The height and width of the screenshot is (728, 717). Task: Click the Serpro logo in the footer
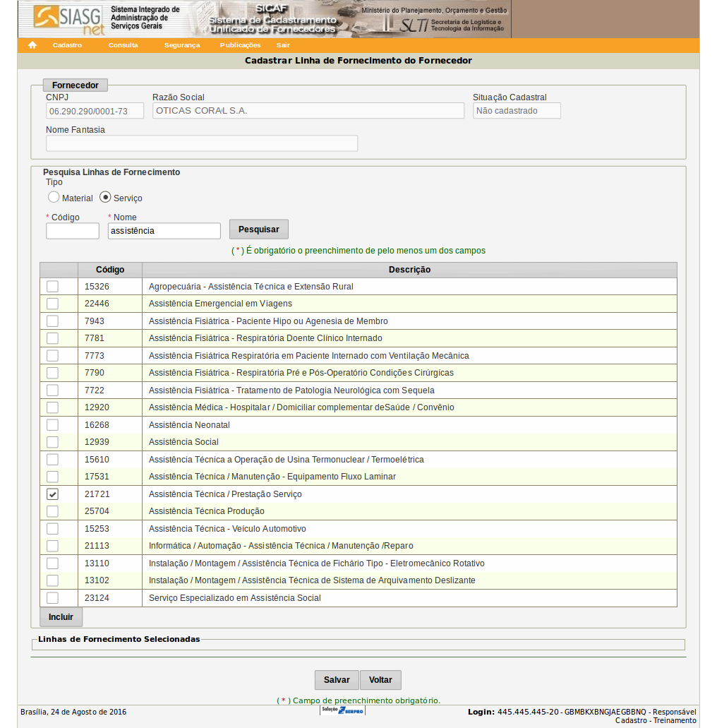342,710
